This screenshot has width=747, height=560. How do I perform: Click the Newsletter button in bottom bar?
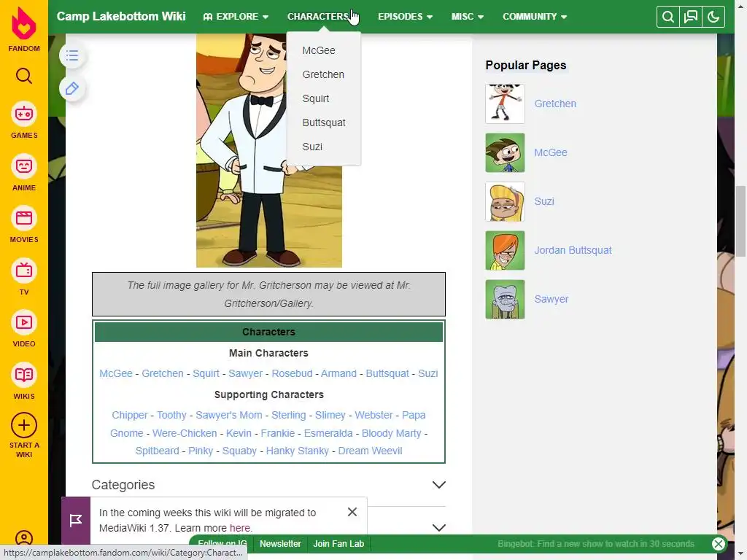(x=280, y=544)
